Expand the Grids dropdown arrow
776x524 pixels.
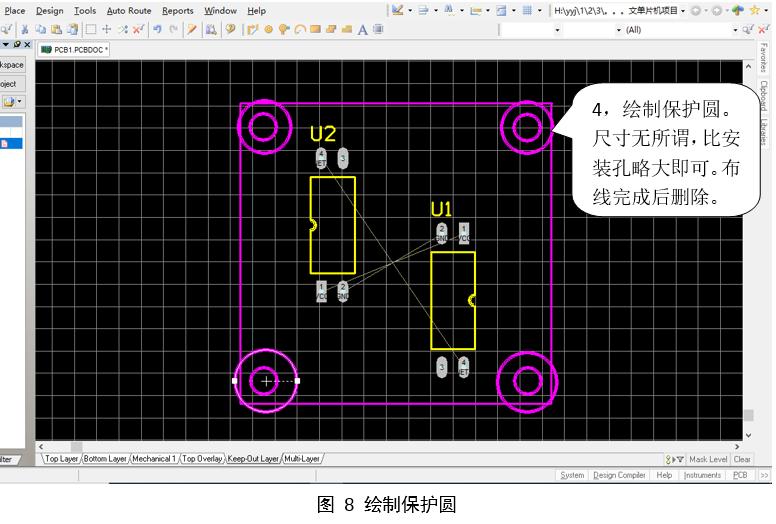pyautogui.click(x=539, y=11)
